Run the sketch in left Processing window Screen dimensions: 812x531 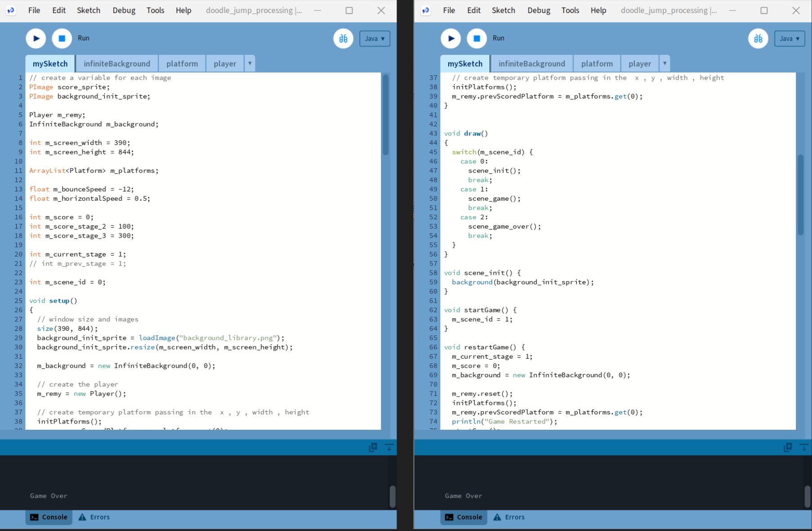(36, 39)
